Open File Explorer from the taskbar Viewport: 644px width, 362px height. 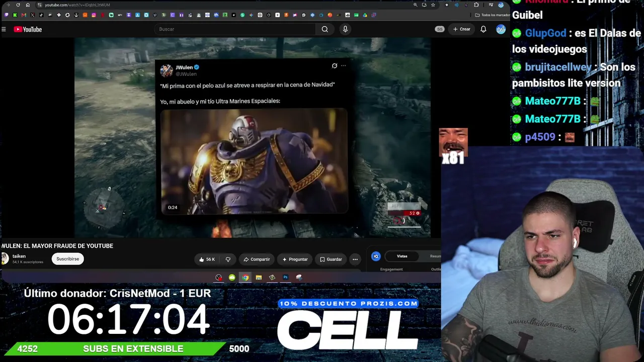[x=259, y=278]
